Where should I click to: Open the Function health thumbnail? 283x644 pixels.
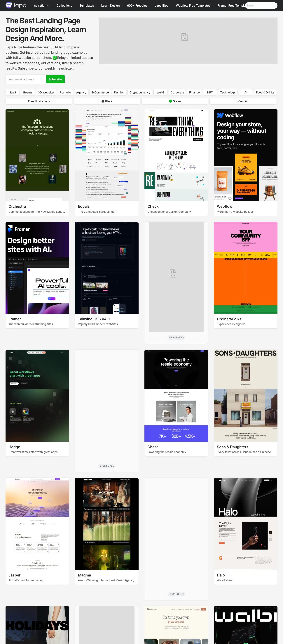pyautogui.click(x=176, y=625)
